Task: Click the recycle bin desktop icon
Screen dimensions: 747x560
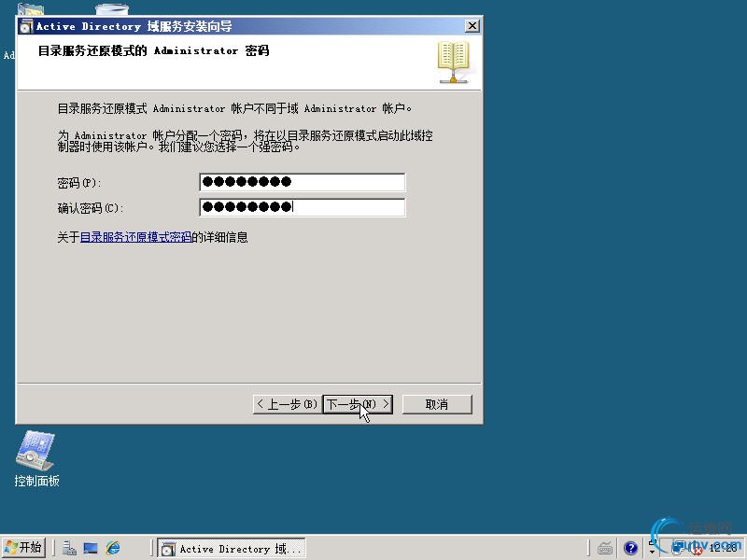Action: tap(111, 9)
